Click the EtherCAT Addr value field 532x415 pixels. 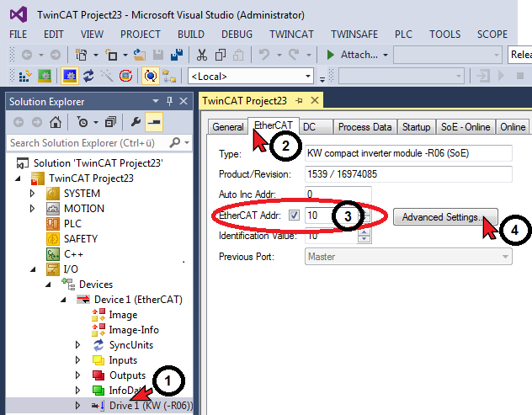(331, 215)
